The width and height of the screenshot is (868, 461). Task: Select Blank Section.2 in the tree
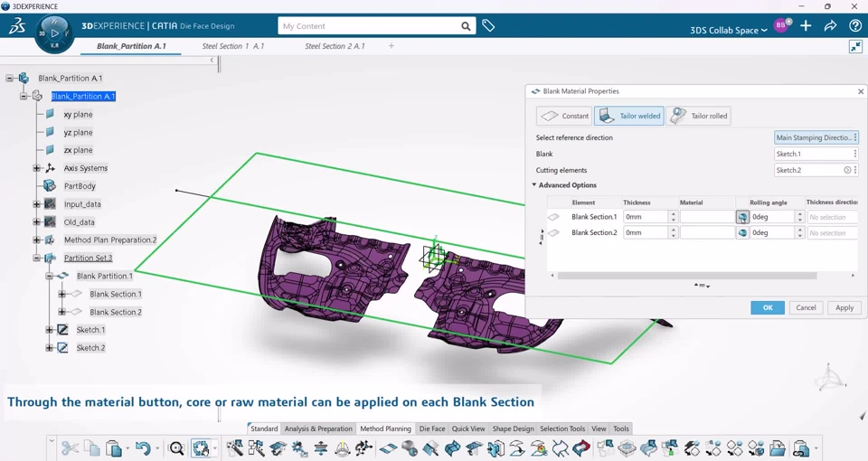pos(116,312)
